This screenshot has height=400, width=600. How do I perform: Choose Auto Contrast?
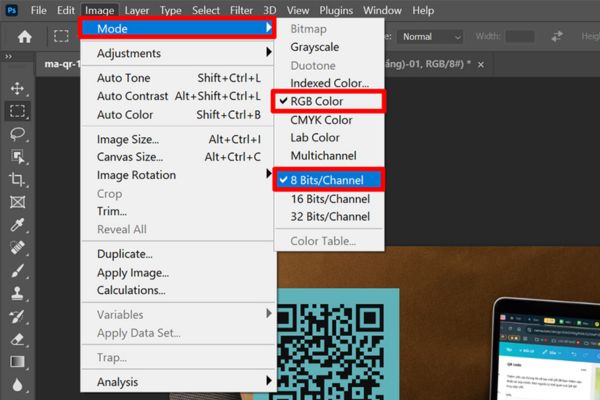178,96
